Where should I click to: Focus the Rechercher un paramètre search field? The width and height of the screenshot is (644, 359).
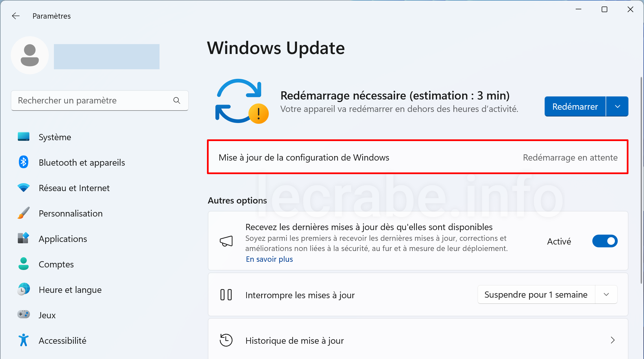[93, 100]
